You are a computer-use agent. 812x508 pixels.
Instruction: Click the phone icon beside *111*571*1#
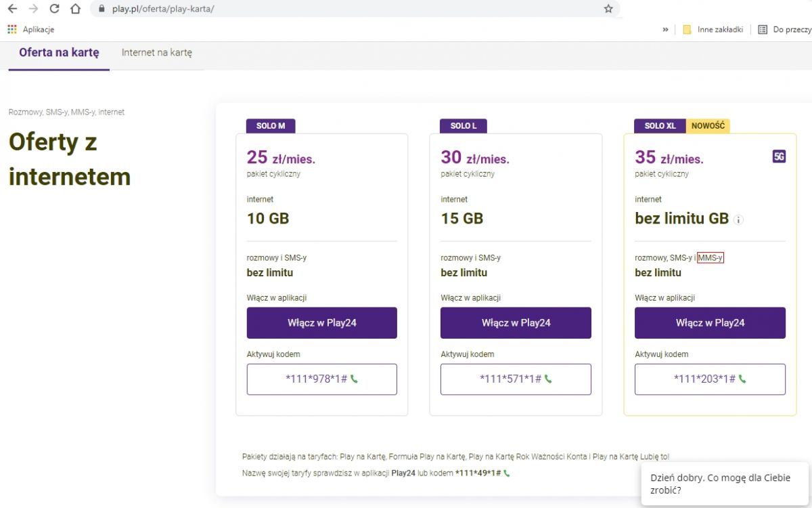(x=548, y=379)
